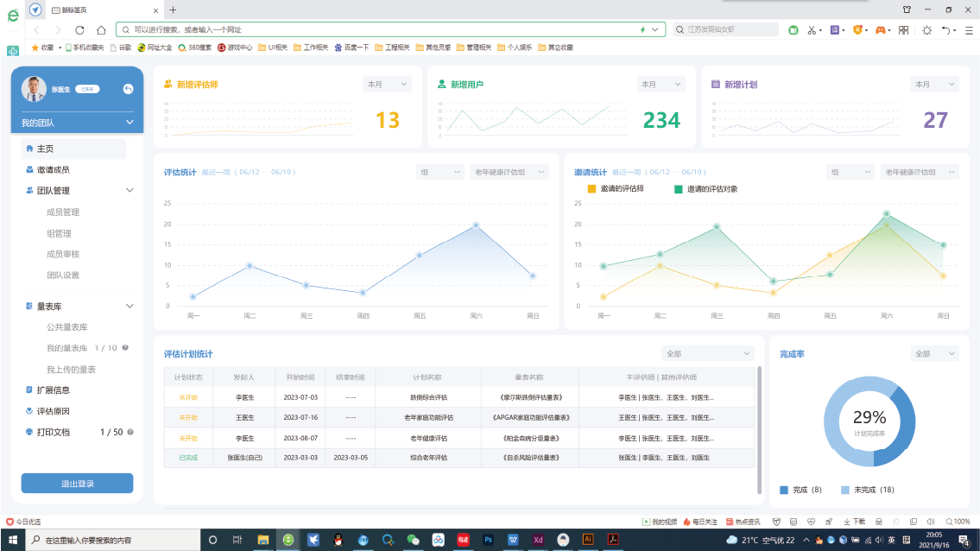Click the browser screenshot scissors icon
The width and height of the screenshot is (980, 551).
[812, 29]
